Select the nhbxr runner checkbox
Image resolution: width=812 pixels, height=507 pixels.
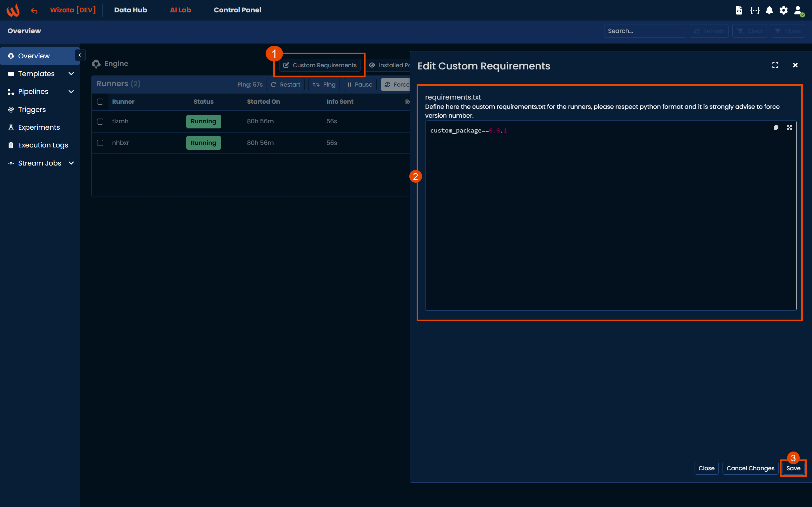tap(100, 143)
